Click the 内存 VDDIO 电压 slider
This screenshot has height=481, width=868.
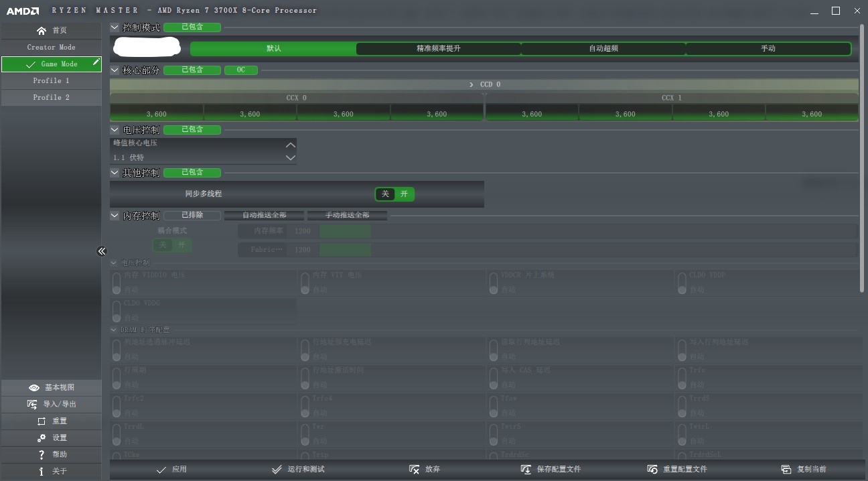(x=117, y=283)
